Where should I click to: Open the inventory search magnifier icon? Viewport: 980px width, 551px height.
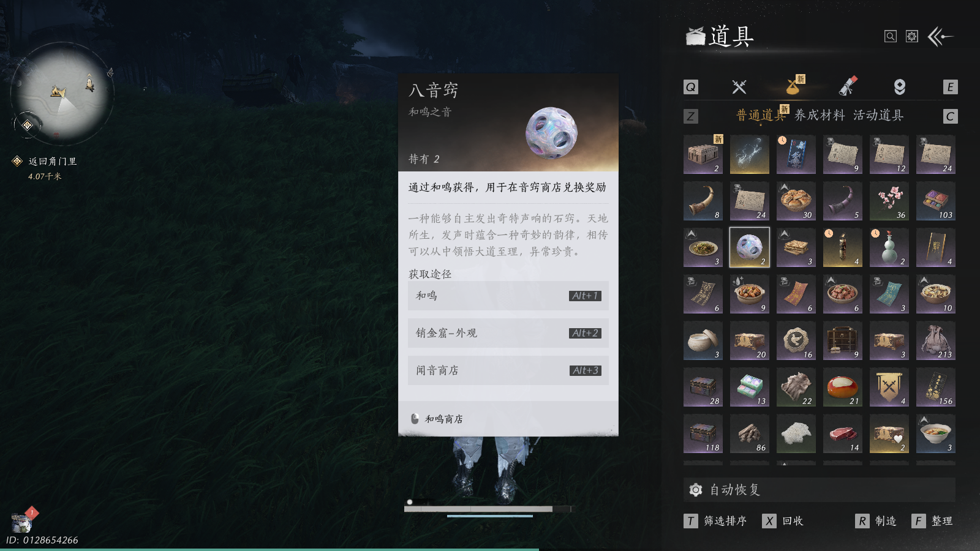(891, 37)
